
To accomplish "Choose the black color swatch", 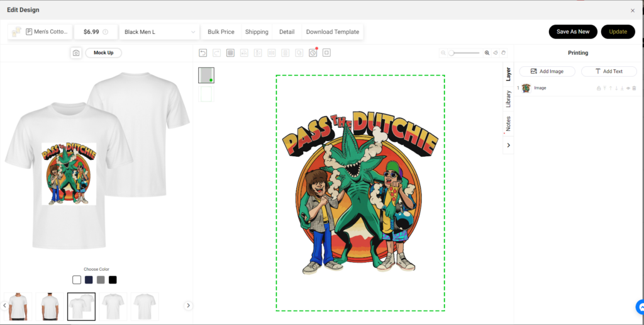I will click(x=113, y=280).
